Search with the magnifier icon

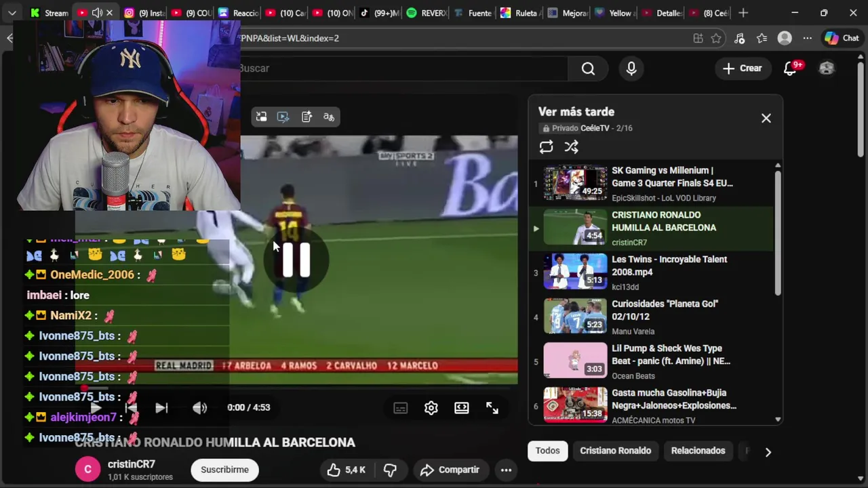[588, 68]
